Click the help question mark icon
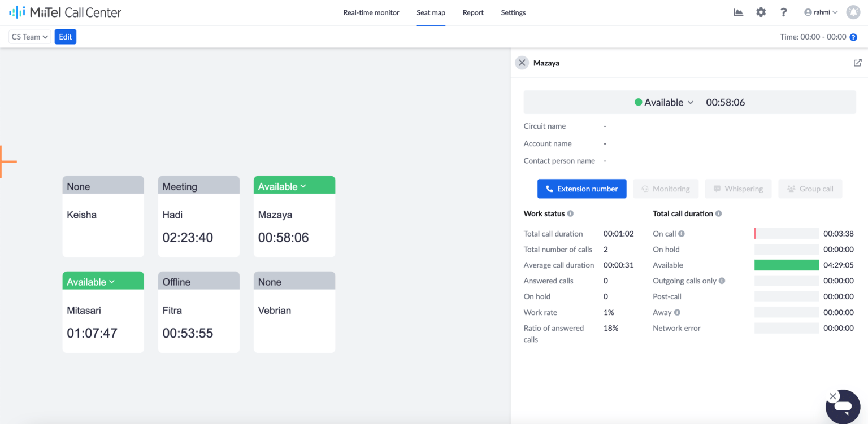This screenshot has height=424, width=868. (x=783, y=12)
